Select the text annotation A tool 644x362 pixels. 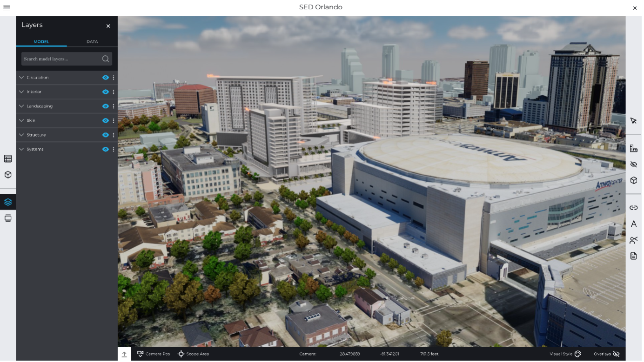[x=633, y=224]
